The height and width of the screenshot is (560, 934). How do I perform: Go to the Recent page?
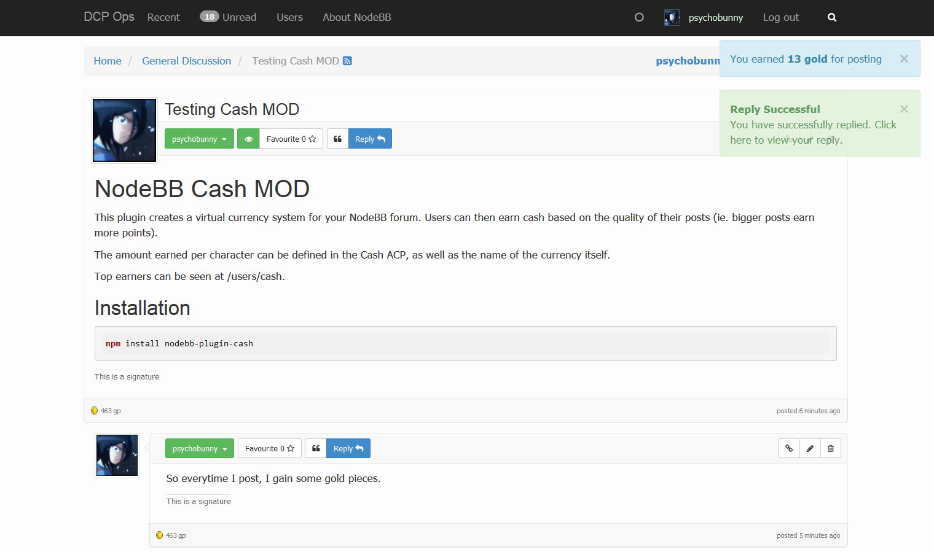pos(163,17)
